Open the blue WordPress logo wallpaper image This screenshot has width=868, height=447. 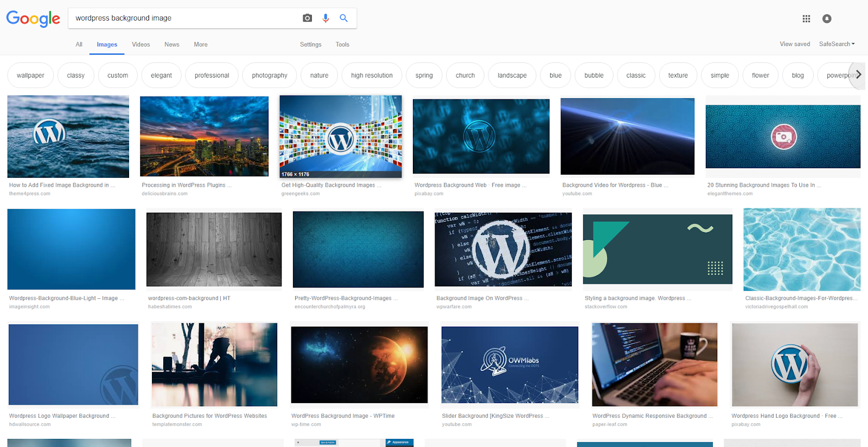tap(73, 365)
